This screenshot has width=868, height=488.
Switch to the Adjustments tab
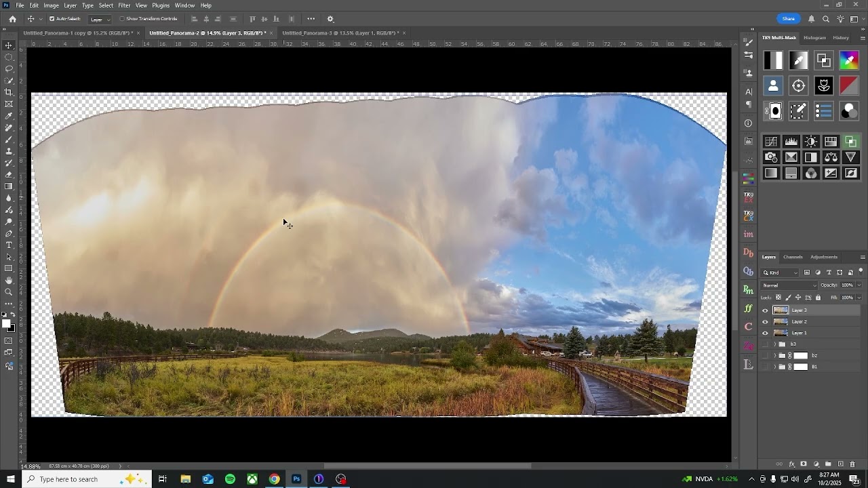tap(824, 257)
